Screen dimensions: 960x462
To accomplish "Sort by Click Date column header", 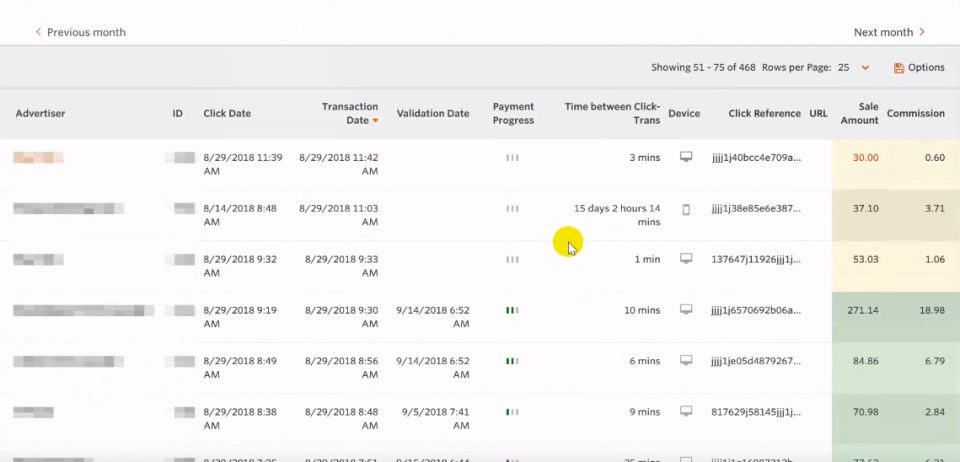I will (x=227, y=113).
